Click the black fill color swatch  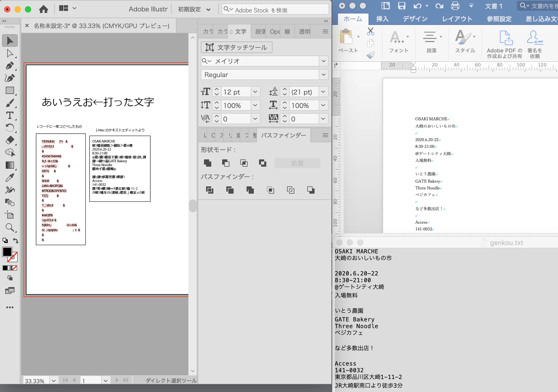[7, 252]
